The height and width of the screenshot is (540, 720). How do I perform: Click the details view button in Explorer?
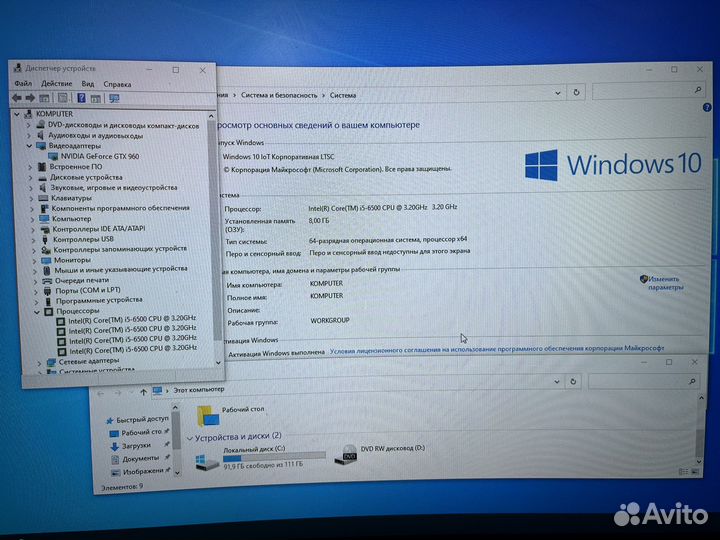click(683, 472)
